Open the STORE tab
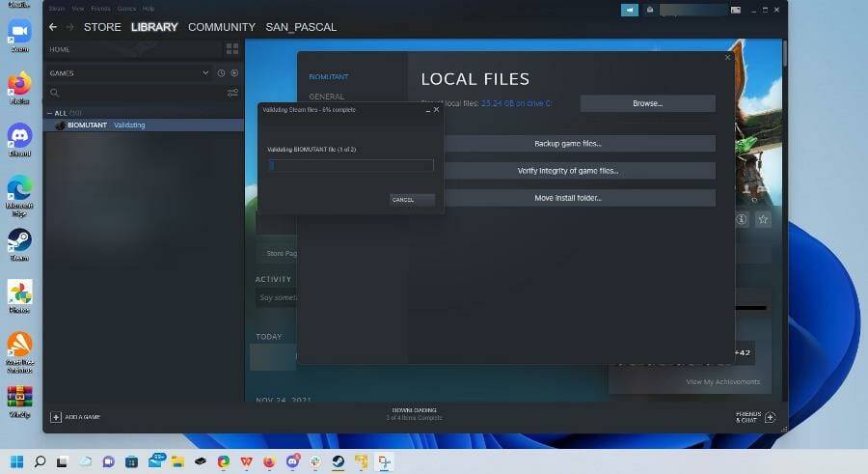Screen dimensions: 868x474 point(102,27)
